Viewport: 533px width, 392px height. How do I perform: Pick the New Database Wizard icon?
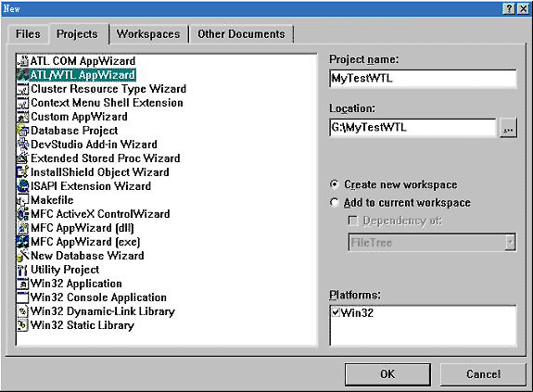click(x=23, y=256)
